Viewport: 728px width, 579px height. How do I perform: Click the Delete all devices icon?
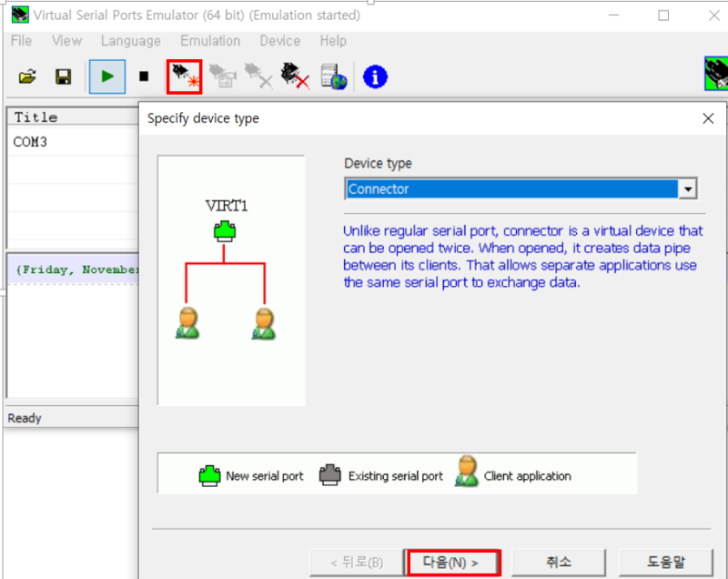[295, 76]
